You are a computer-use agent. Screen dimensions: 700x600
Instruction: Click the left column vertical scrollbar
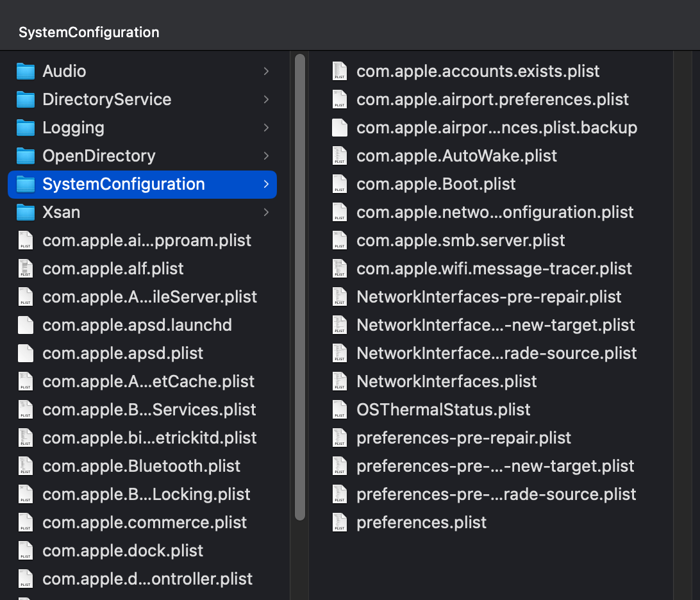click(299, 288)
